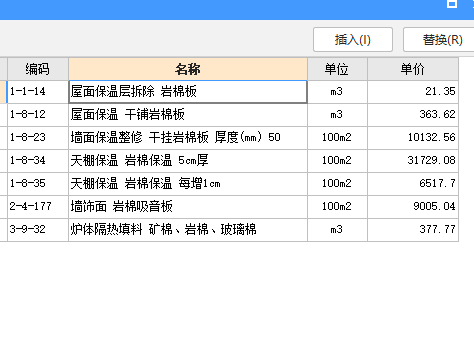Sort by the 编码 column header

38,69
